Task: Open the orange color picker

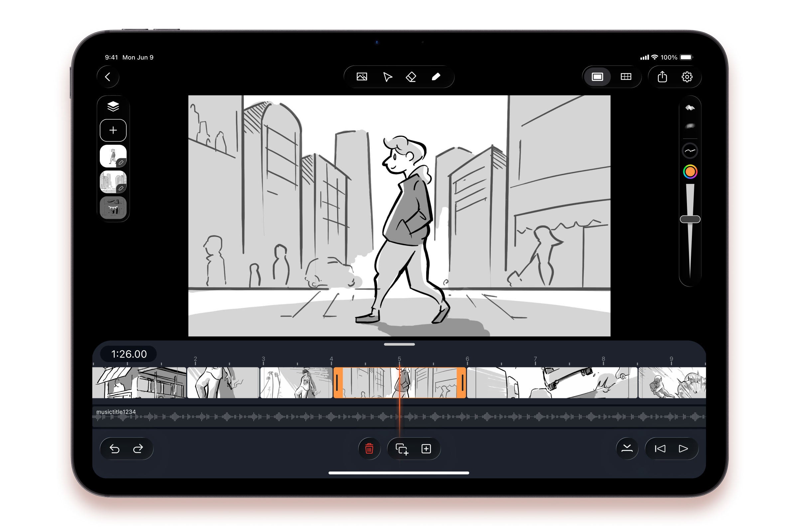Action: 690,172
